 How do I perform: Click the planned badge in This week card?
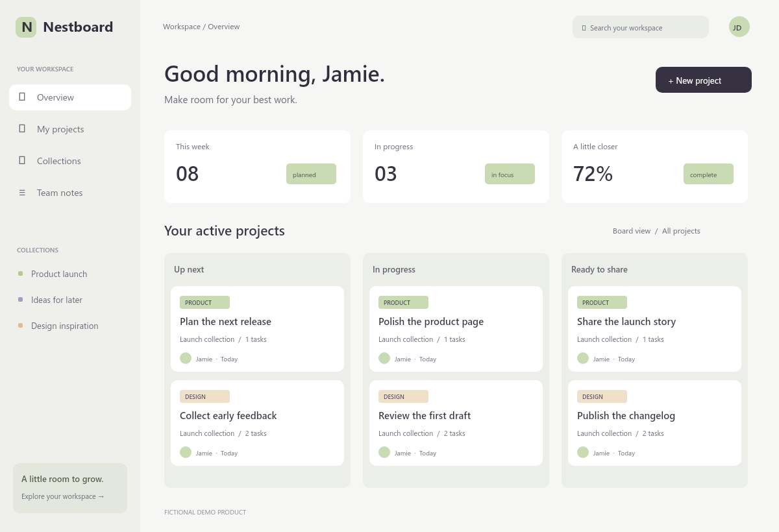point(311,174)
